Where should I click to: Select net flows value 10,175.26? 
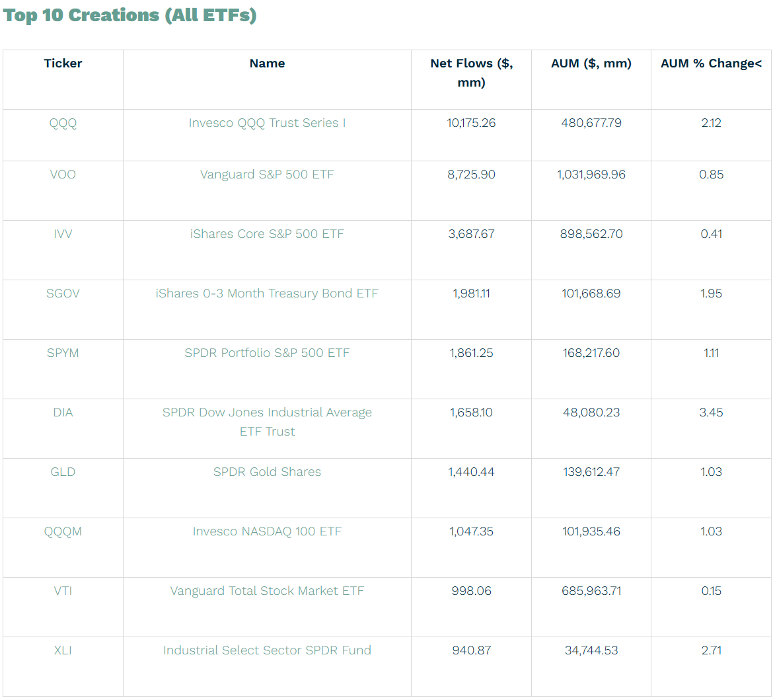[x=471, y=124]
